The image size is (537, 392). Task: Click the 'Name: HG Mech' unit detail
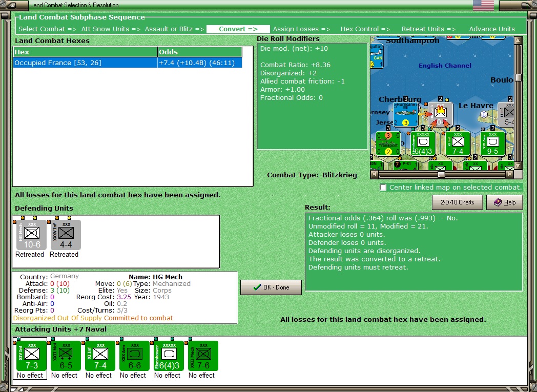(x=155, y=277)
